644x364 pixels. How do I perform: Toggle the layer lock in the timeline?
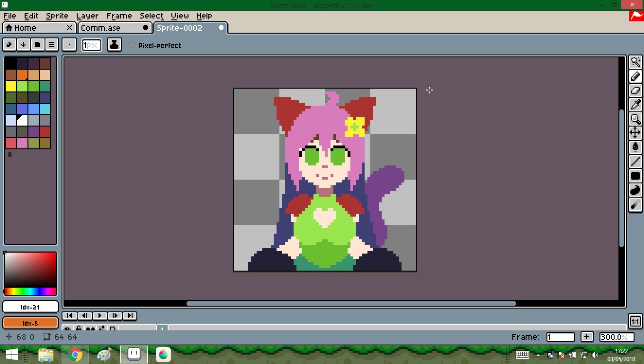click(x=79, y=328)
